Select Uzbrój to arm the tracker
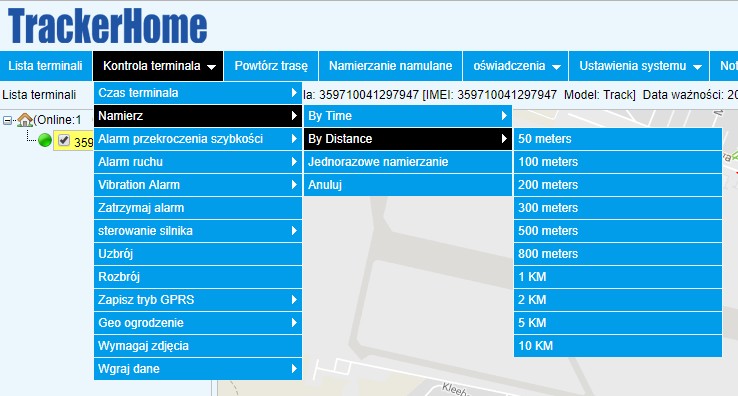The width and height of the screenshot is (738, 396). [198, 254]
